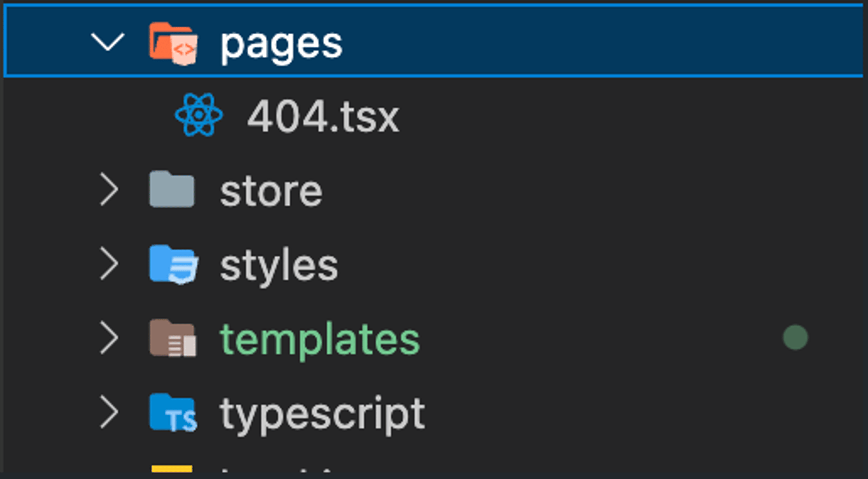Click the React icon beside 404.tsx
The width and height of the screenshot is (868, 479).
tap(199, 115)
